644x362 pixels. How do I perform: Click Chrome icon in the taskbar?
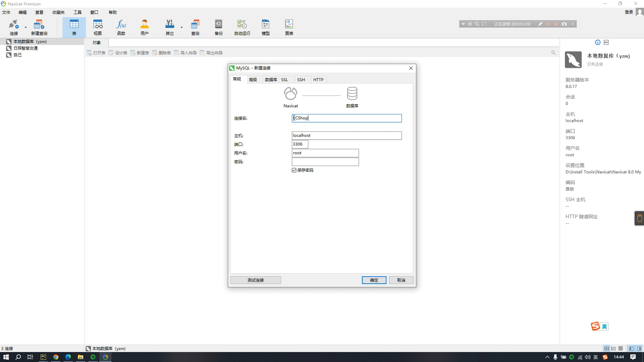coord(56,357)
